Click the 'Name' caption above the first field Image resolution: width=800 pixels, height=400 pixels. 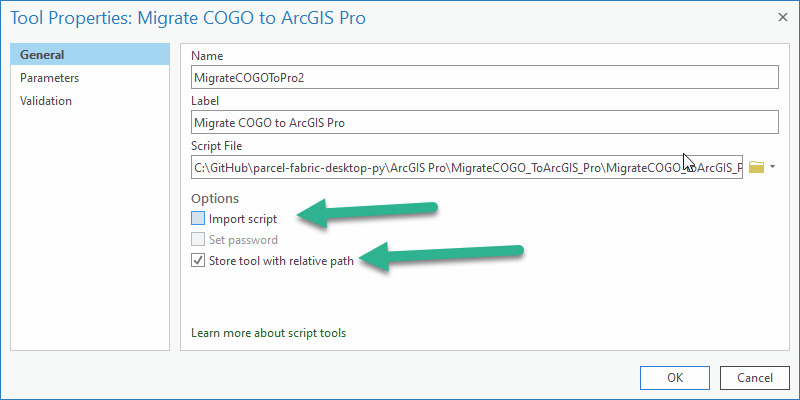(x=207, y=56)
